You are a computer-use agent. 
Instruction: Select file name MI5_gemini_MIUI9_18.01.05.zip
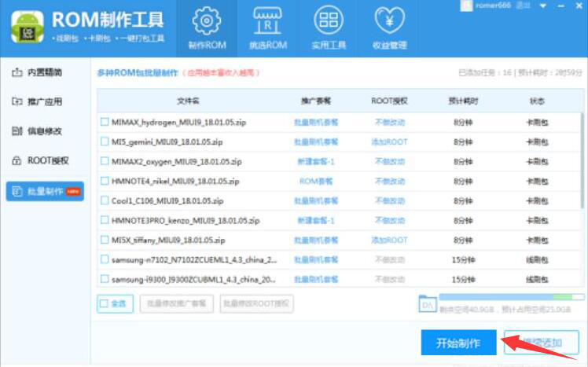pyautogui.click(x=167, y=142)
